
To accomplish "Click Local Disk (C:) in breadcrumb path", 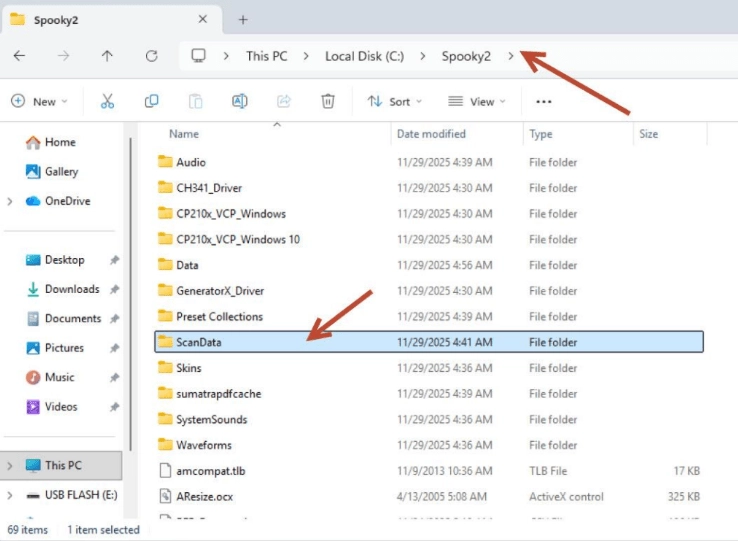I will (x=364, y=56).
